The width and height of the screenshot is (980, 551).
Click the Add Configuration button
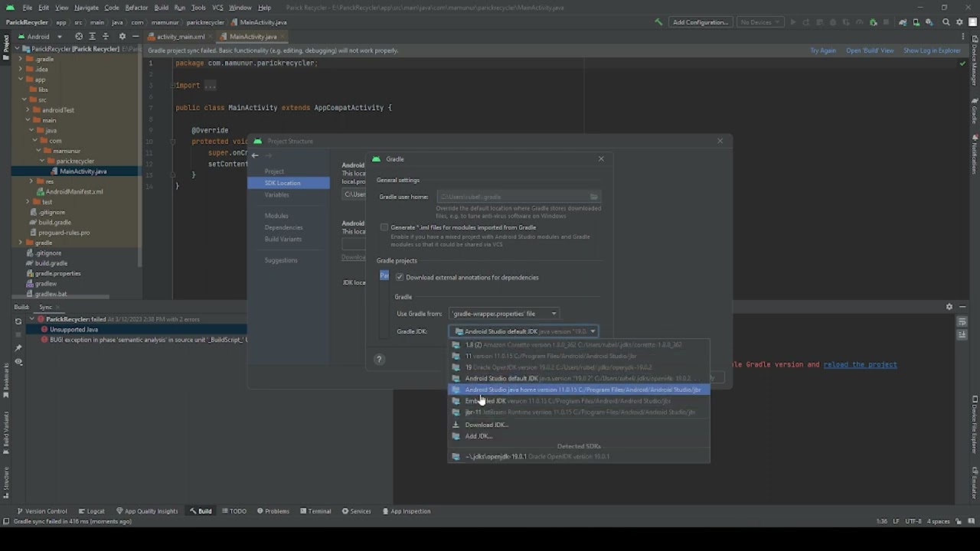[700, 22]
